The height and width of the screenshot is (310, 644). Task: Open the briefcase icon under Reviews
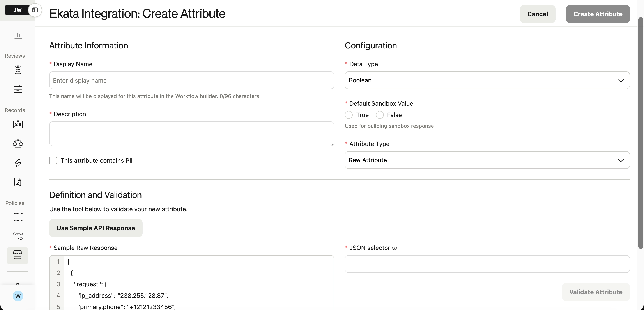click(18, 89)
